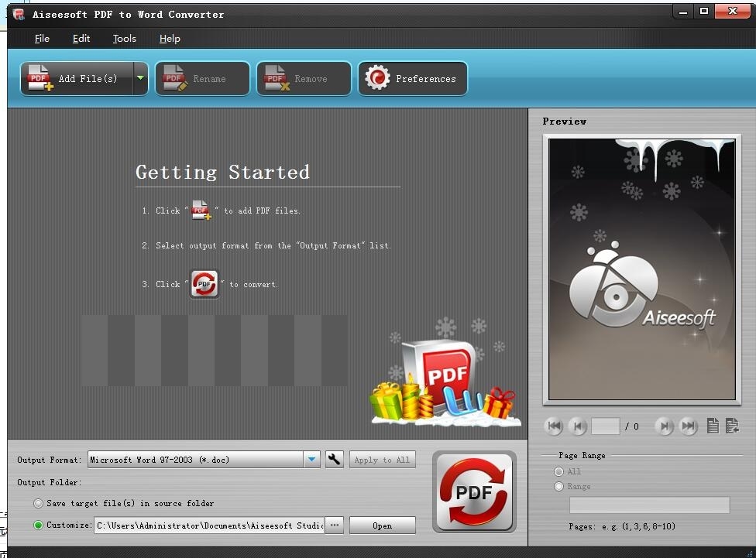Viewport: 756px width, 558px height.
Task: Open Preferences from the toolbar
Action: [413, 78]
